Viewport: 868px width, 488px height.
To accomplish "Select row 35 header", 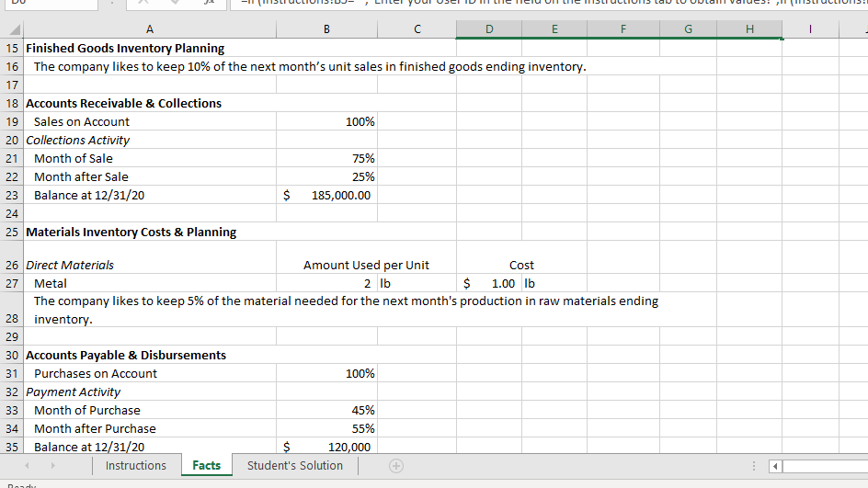I will coord(12,447).
